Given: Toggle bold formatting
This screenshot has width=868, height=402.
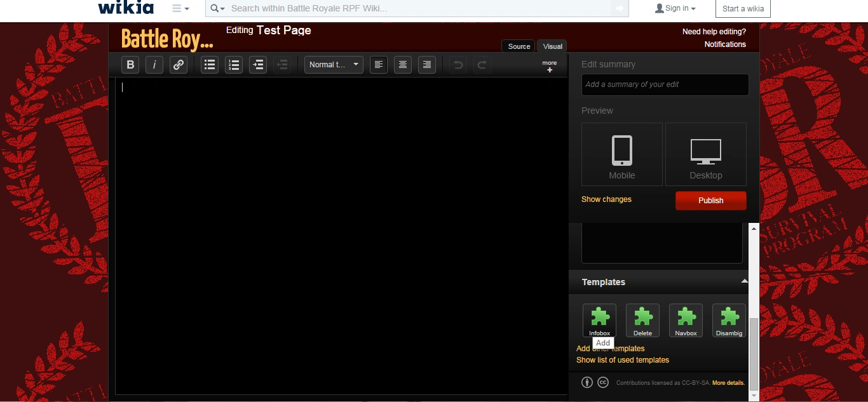Looking at the screenshot, I should (x=130, y=65).
